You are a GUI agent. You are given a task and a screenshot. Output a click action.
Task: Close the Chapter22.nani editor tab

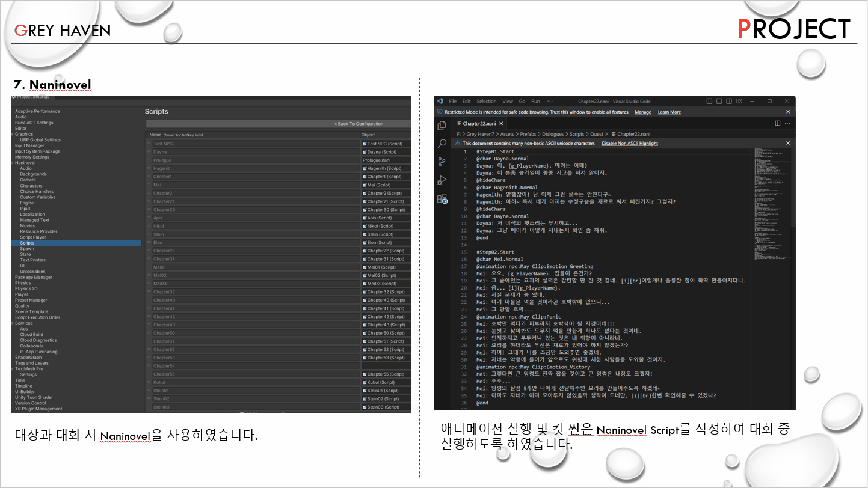501,123
